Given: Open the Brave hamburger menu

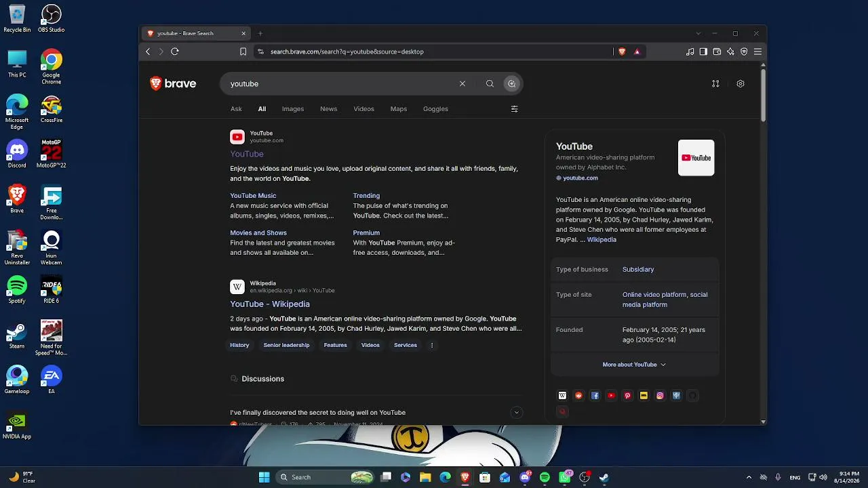Looking at the screenshot, I should (x=757, y=52).
